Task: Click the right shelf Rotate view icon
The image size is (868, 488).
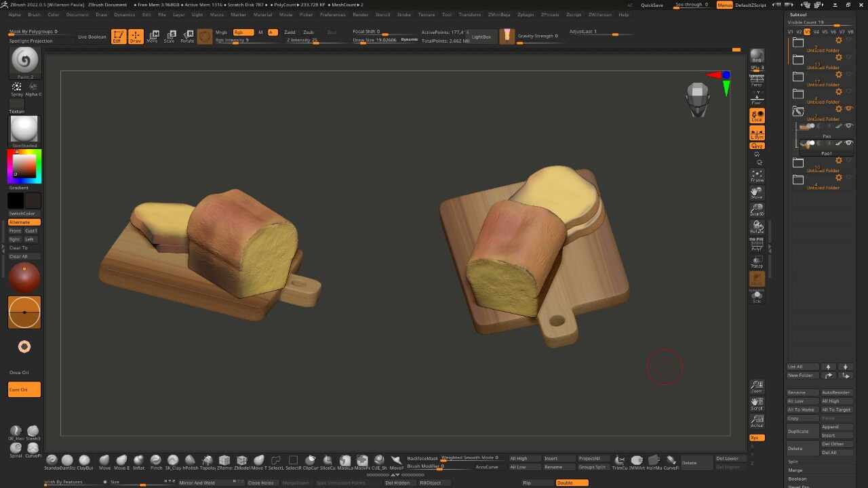Action: [757, 226]
